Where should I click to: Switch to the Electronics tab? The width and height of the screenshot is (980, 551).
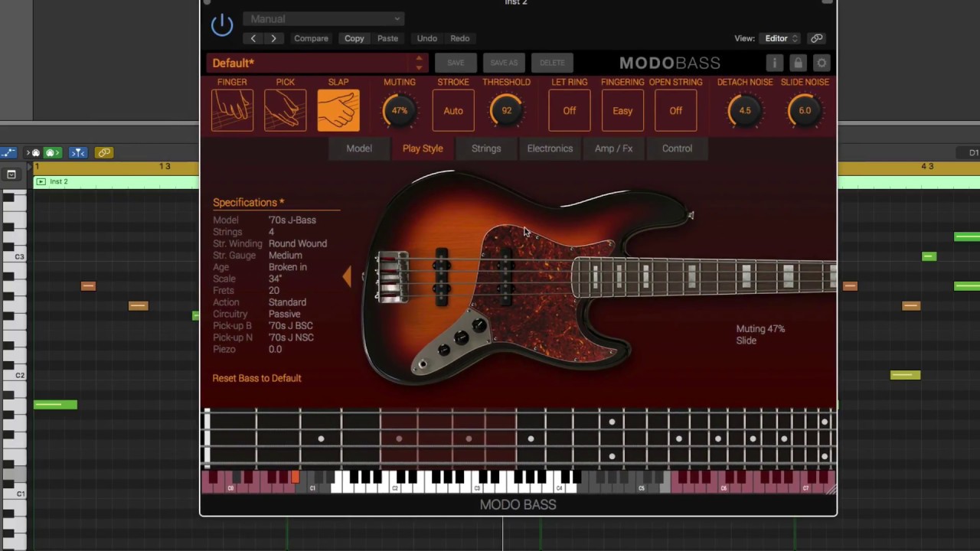[x=550, y=148]
